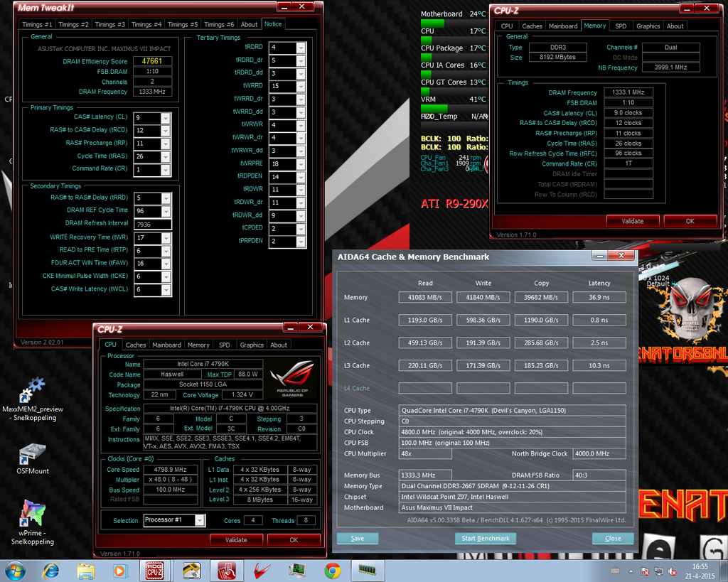Click Validate in the Memory CPU-Z window
728x582 pixels.
(632, 221)
